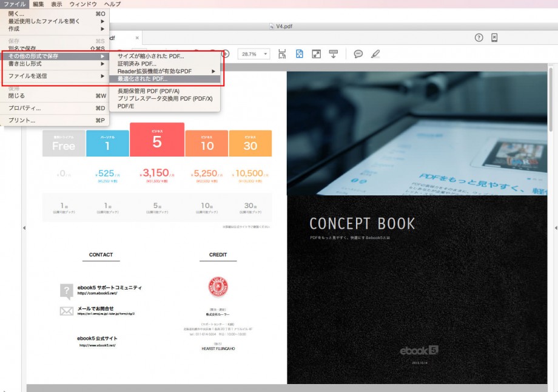Open the 編集 menu in menu bar
Image resolution: width=558 pixels, height=392 pixels.
[38, 4]
